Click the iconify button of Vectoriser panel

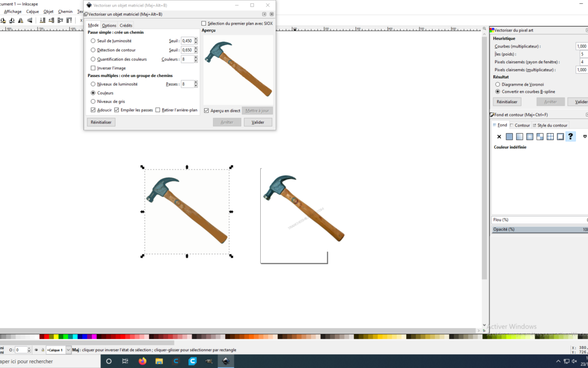265,14
